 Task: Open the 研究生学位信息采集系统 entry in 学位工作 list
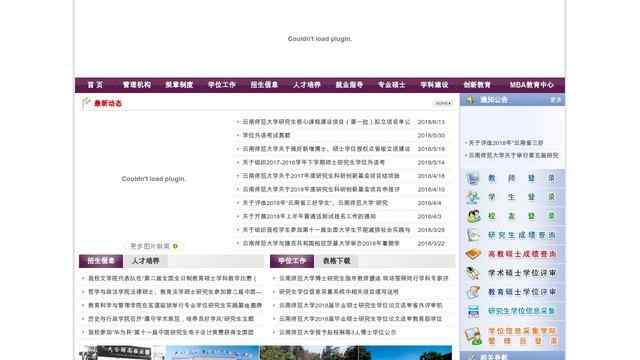(x=339, y=292)
